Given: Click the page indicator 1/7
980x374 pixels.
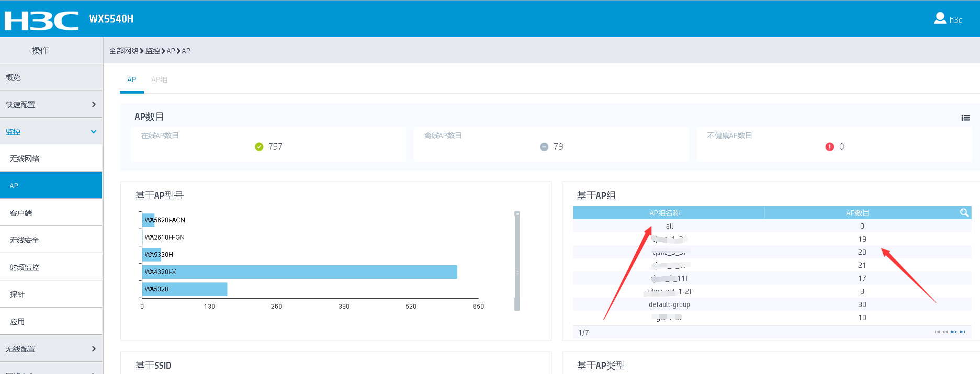Looking at the screenshot, I should [584, 333].
